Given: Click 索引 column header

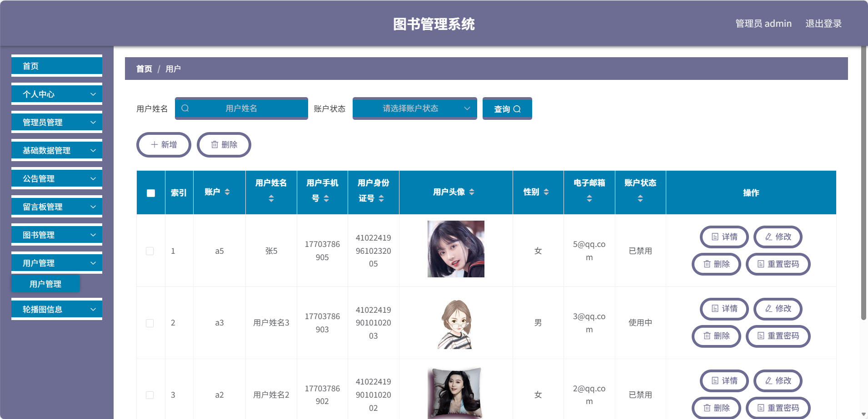Looking at the screenshot, I should coord(179,193).
